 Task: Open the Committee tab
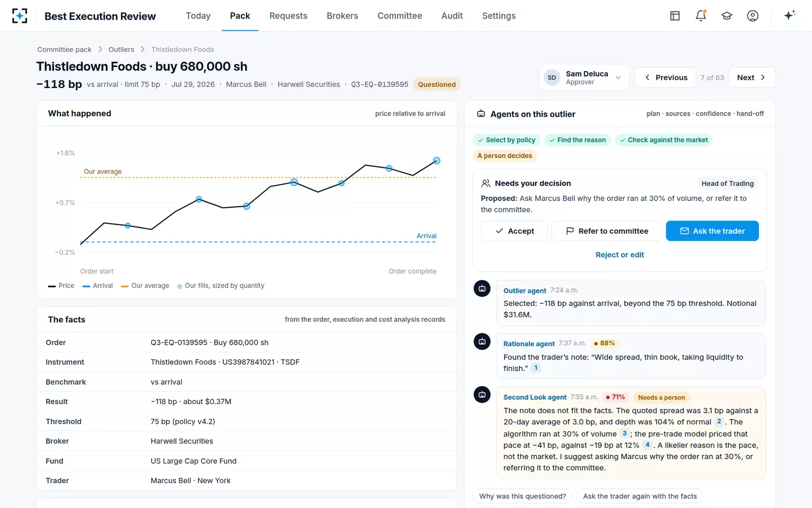(x=400, y=16)
